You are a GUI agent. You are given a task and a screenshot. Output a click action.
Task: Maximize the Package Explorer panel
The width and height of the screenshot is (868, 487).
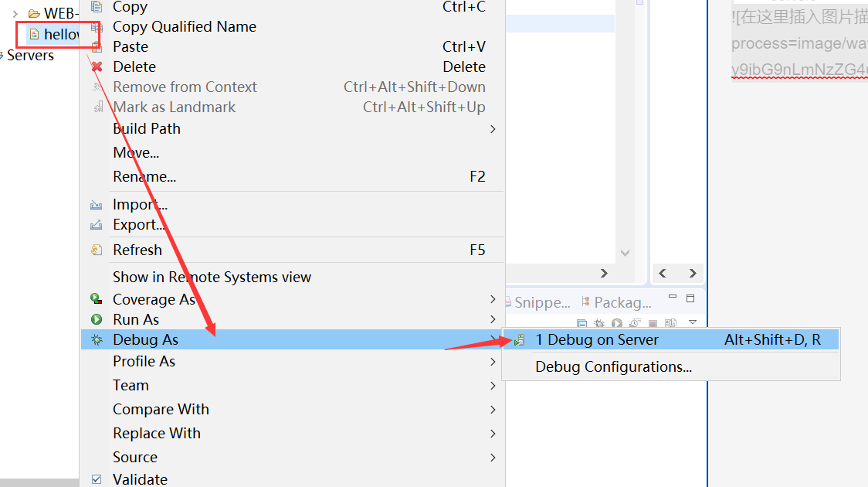[x=690, y=298]
